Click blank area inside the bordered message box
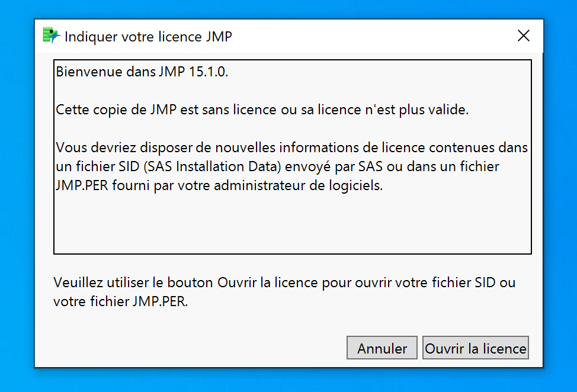The width and height of the screenshot is (577, 392). (292, 225)
